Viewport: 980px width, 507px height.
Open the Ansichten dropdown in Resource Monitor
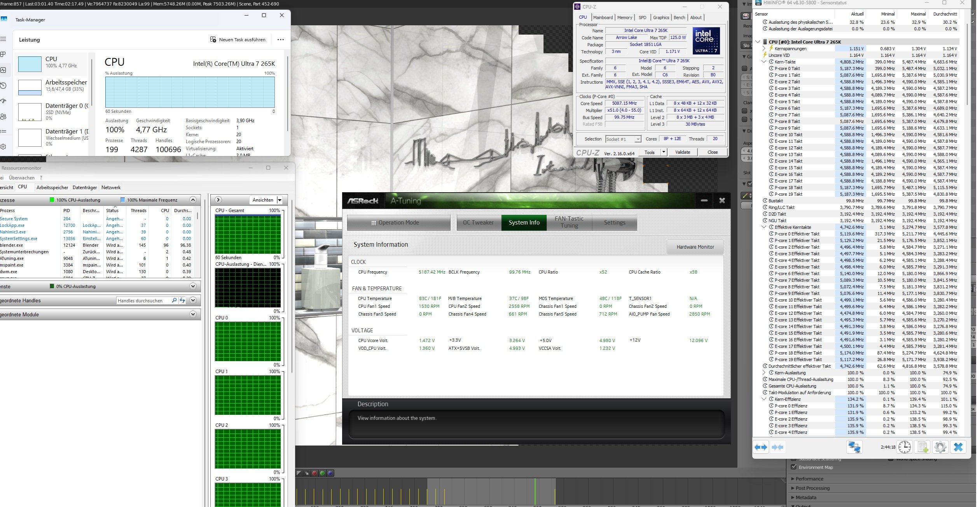[x=279, y=200]
